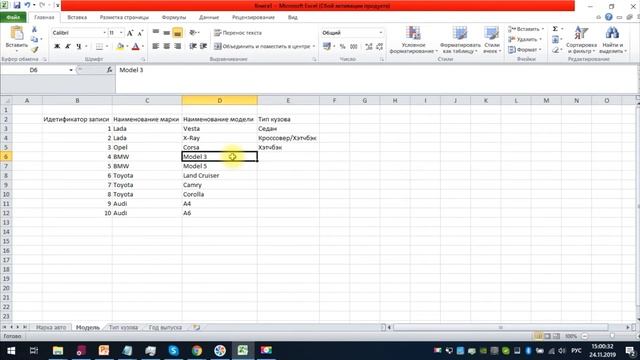Open the number format Общий dropdown
The width and height of the screenshot is (640, 360).
pyautogui.click(x=380, y=33)
